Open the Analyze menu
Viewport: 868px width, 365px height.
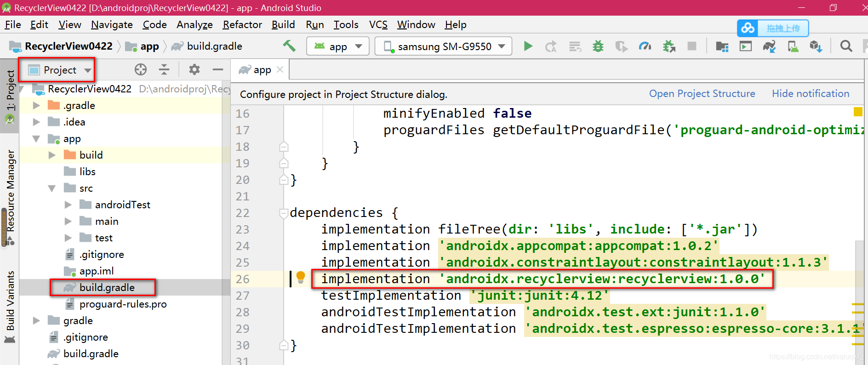(194, 24)
